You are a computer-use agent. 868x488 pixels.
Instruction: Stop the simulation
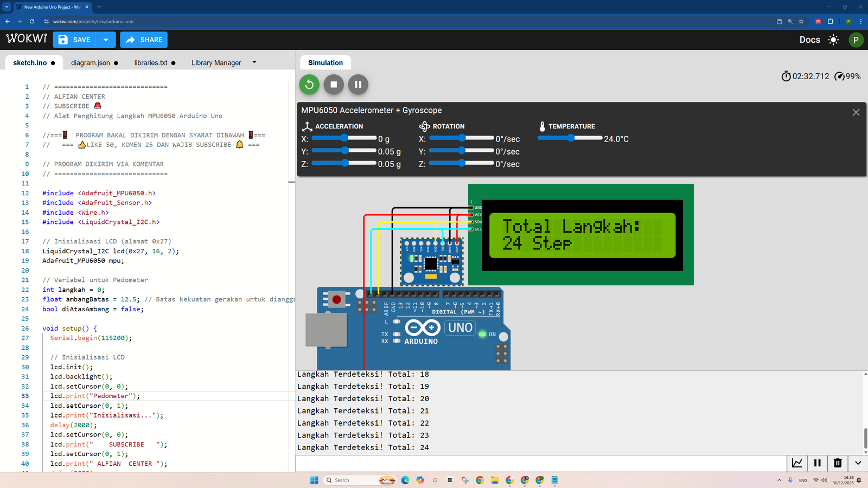[x=334, y=84]
